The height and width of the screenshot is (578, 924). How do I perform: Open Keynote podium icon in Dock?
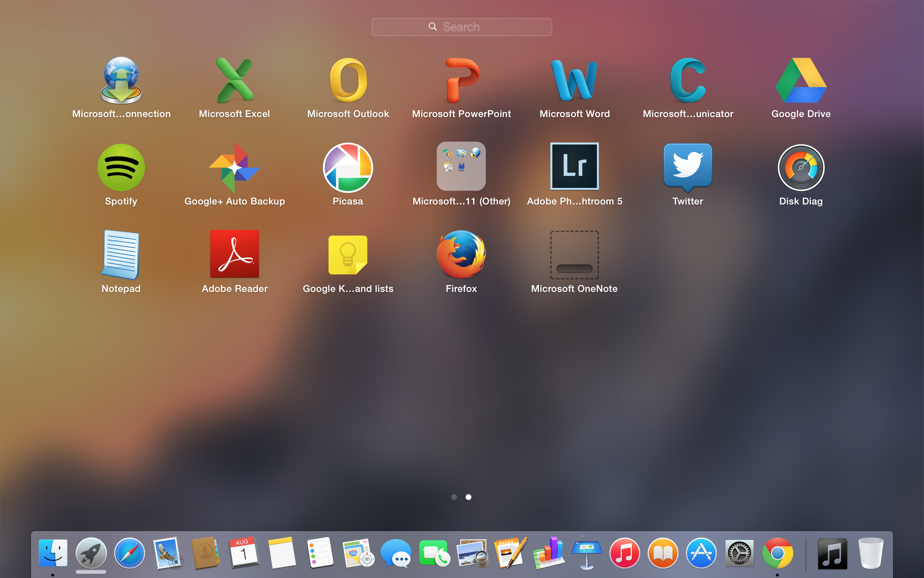tap(587, 553)
